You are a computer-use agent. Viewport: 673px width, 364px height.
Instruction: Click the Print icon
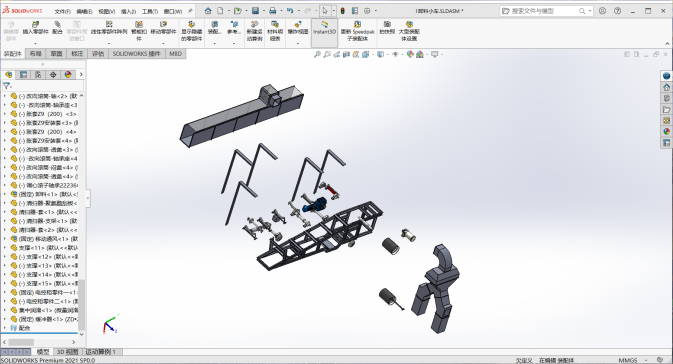point(273,11)
